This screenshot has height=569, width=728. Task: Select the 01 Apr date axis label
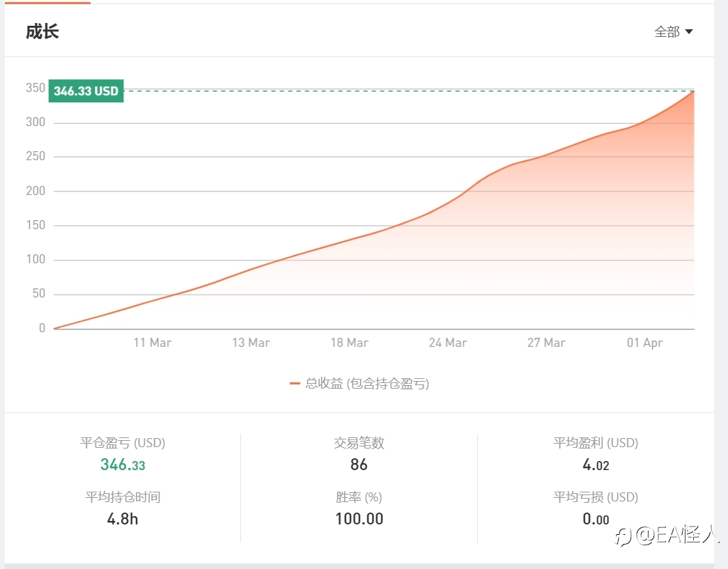click(644, 343)
